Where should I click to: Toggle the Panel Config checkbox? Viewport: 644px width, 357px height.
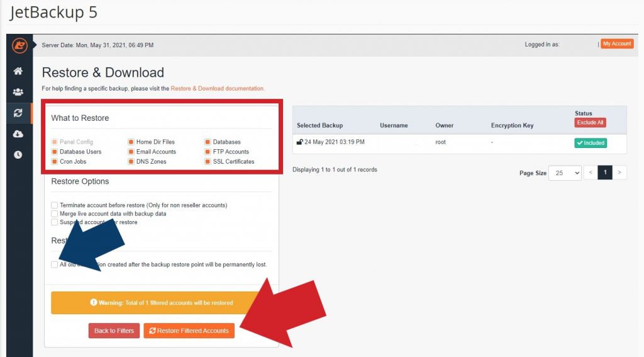[54, 142]
